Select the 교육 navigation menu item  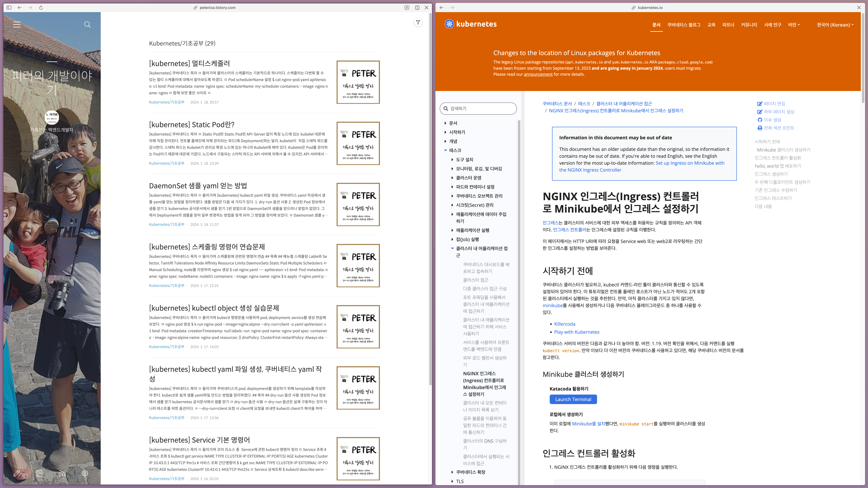click(x=711, y=25)
